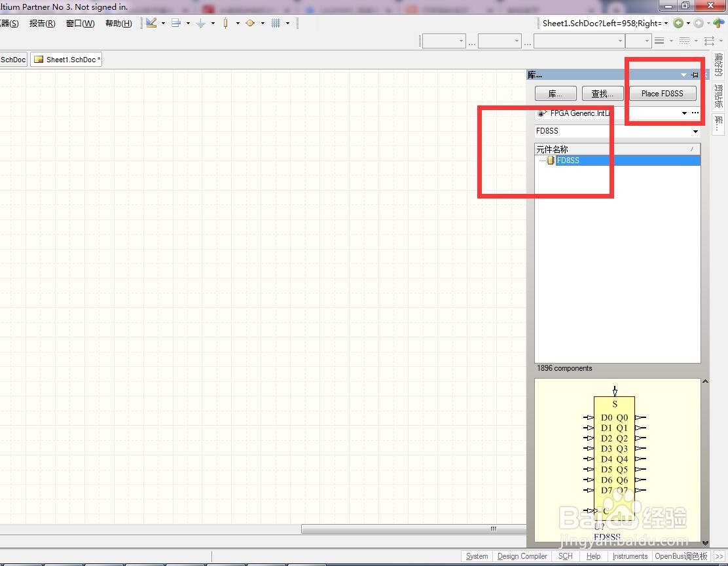Open the 帮助(H) menu
This screenshot has width=728, height=566.
coord(118,23)
